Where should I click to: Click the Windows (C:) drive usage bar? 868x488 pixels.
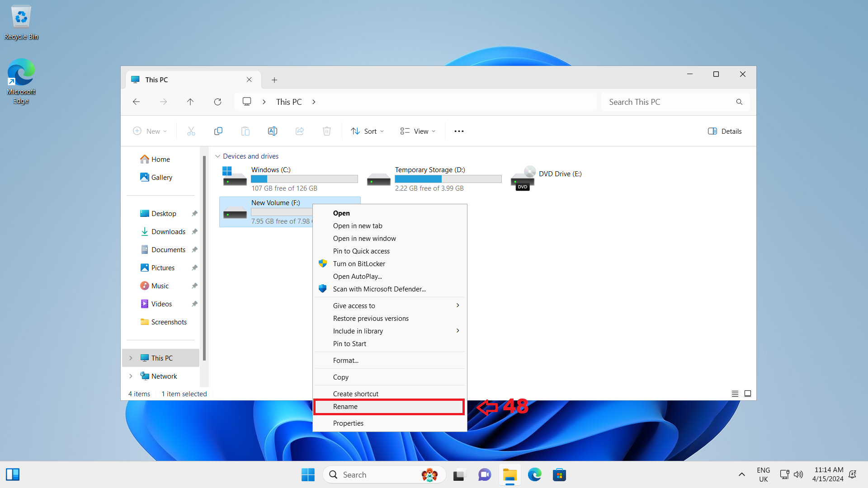coord(304,179)
